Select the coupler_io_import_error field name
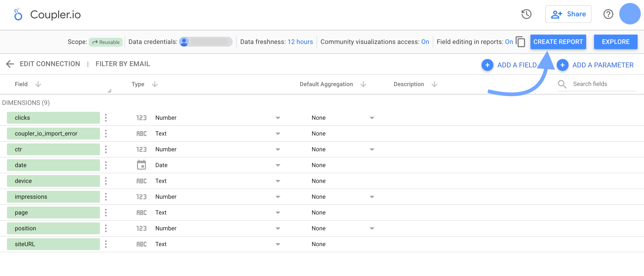Screen dimensions: 644x276 tap(53, 134)
